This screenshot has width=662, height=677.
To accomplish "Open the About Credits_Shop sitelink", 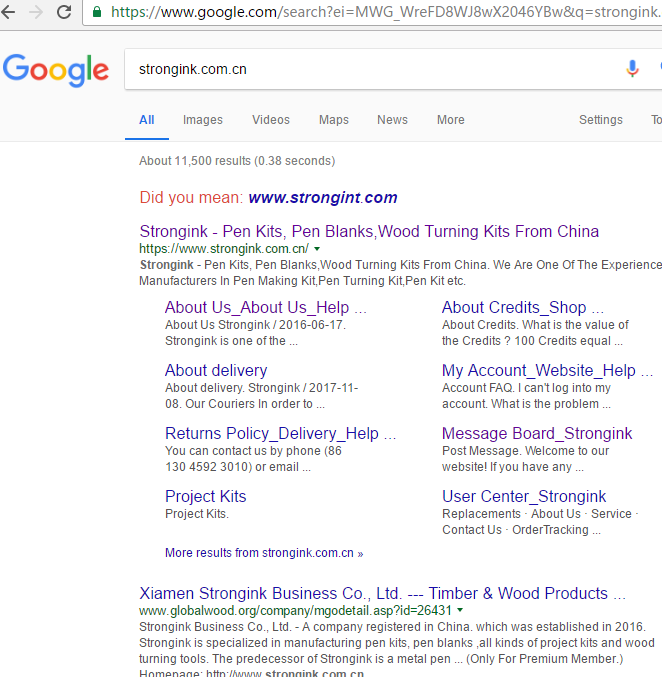I will click(x=523, y=307).
